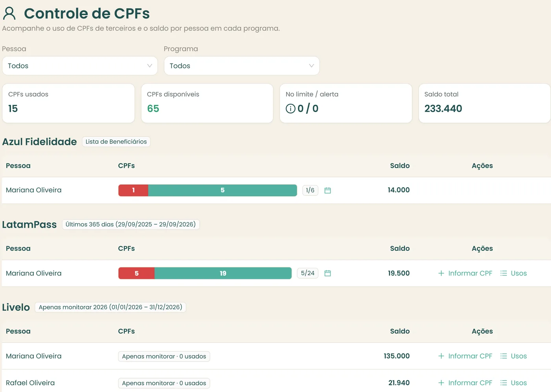Click the LatamPass section heading

(x=30, y=225)
